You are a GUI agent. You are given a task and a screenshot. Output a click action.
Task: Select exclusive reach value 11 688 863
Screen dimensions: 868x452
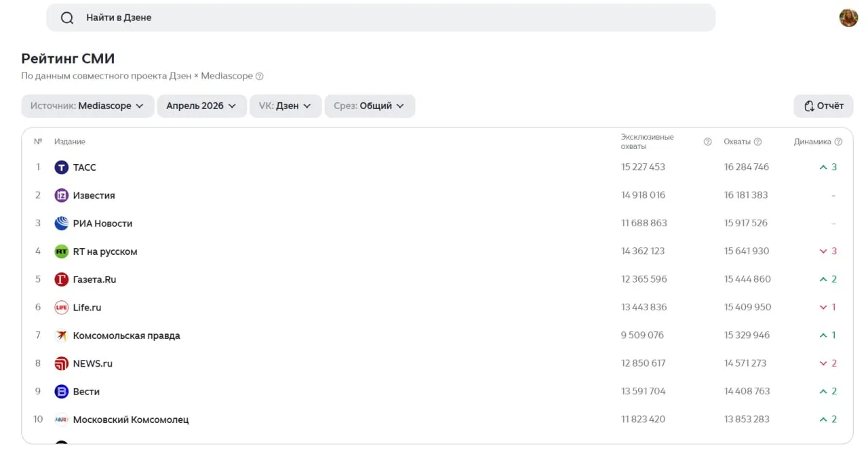(x=644, y=223)
